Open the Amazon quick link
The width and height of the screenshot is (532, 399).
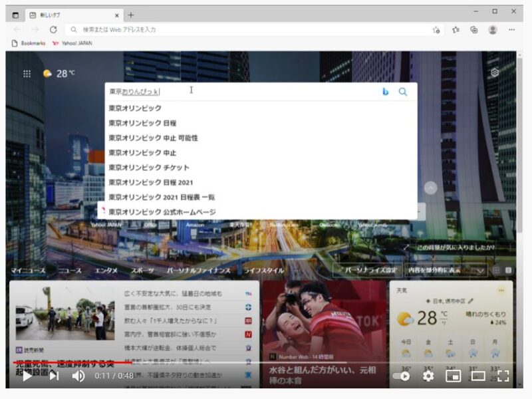point(195,225)
